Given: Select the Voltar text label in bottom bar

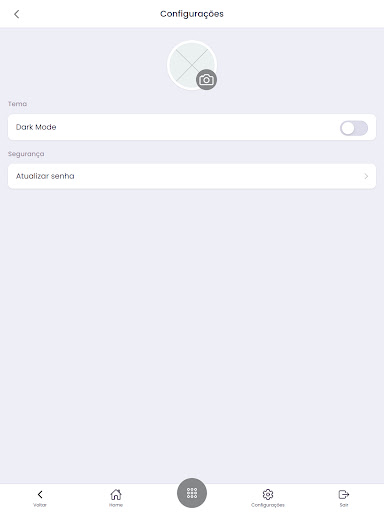Looking at the screenshot, I should coord(40,505).
